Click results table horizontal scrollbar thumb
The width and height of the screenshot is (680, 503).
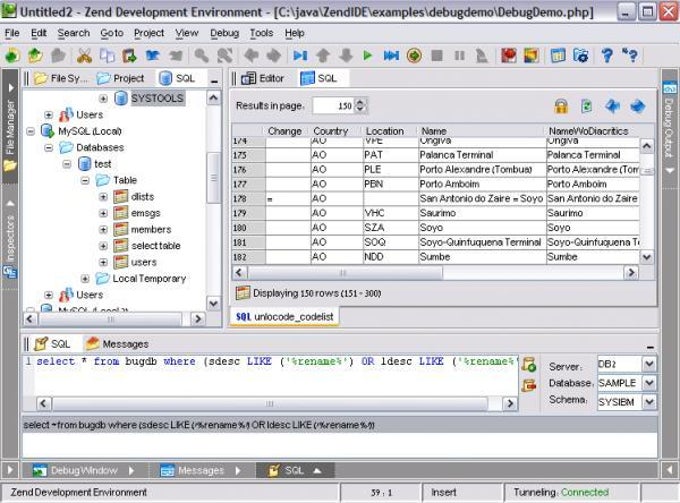tap(345, 273)
